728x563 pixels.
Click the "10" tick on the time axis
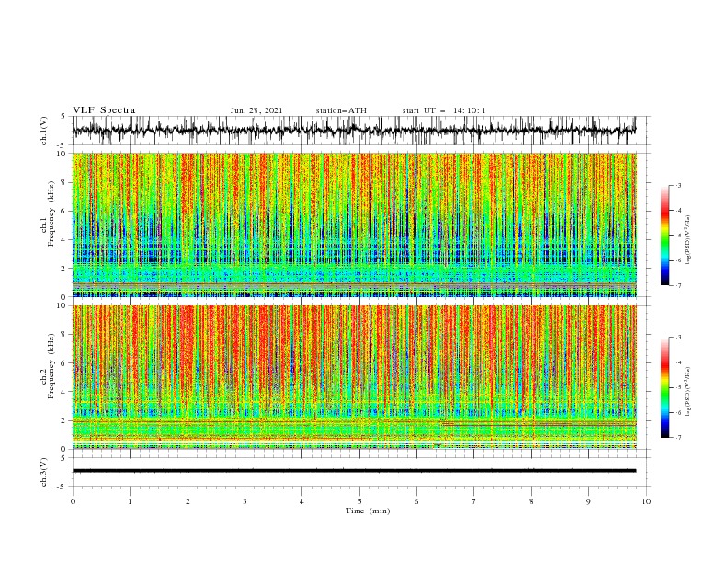pyautogui.click(x=646, y=501)
